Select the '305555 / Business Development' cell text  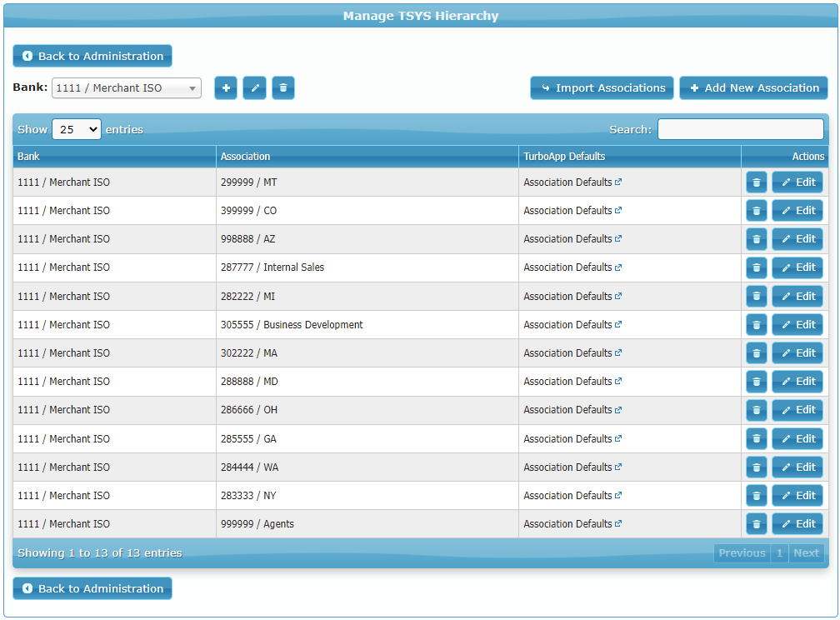point(292,325)
